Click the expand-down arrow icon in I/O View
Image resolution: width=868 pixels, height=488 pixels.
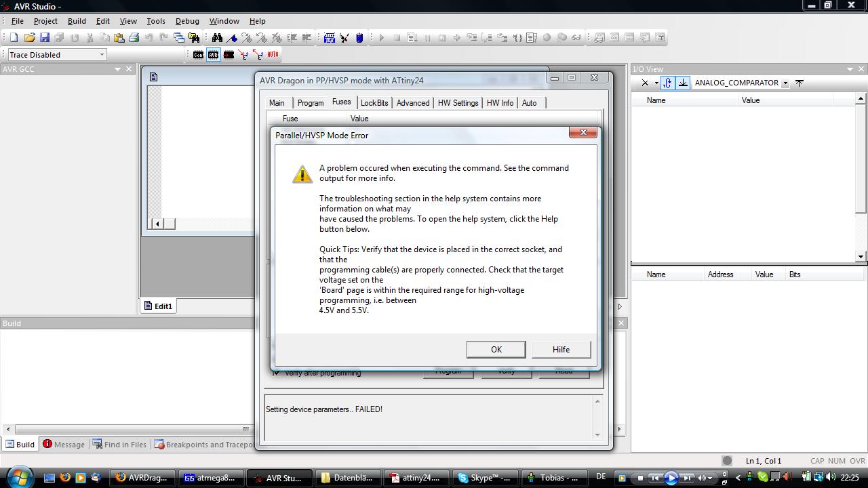coord(683,83)
